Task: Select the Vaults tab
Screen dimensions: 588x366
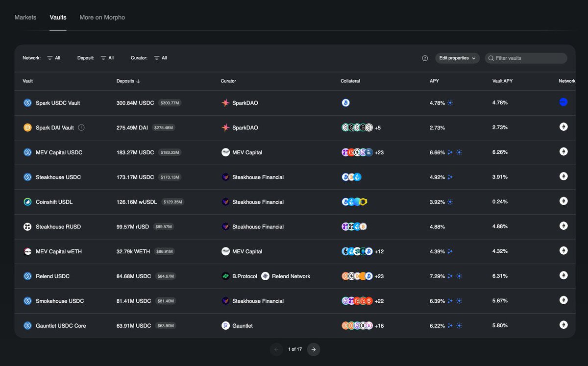Action: coord(58,17)
